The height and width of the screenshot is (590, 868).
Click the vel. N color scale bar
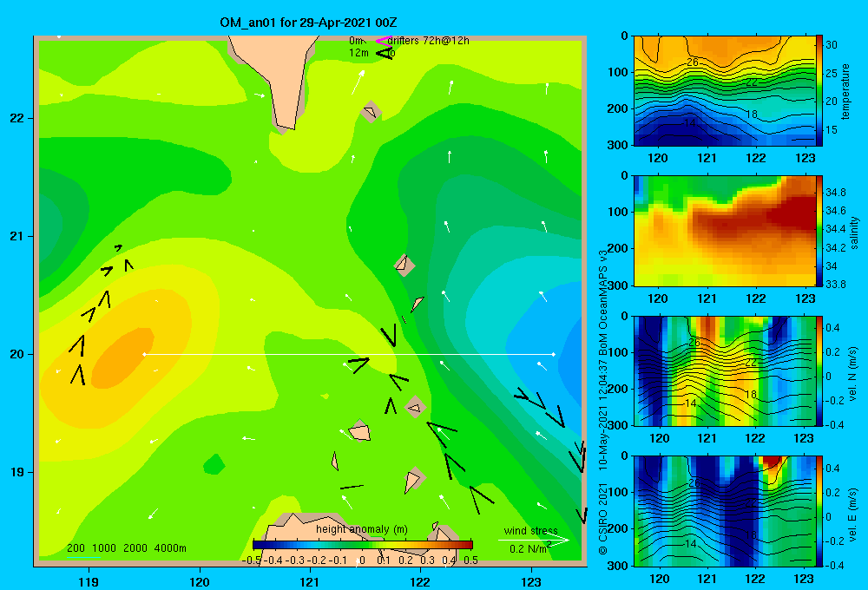[819, 370]
